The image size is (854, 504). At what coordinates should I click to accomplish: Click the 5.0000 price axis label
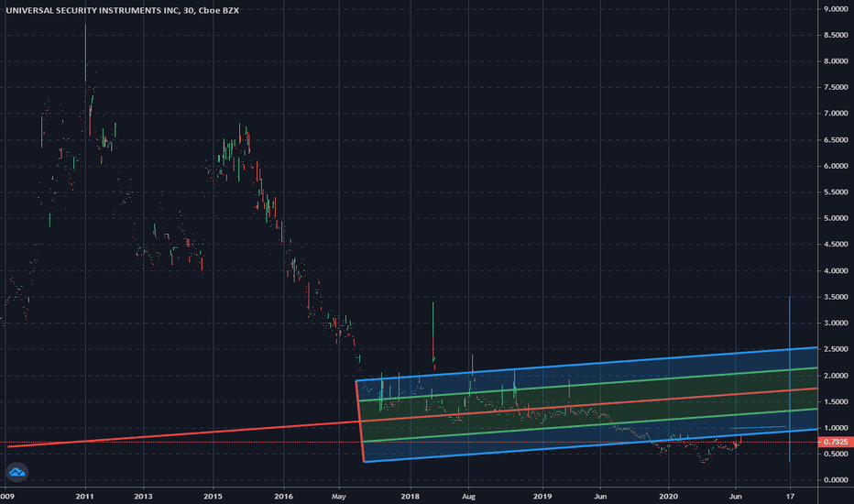pyautogui.click(x=836, y=218)
